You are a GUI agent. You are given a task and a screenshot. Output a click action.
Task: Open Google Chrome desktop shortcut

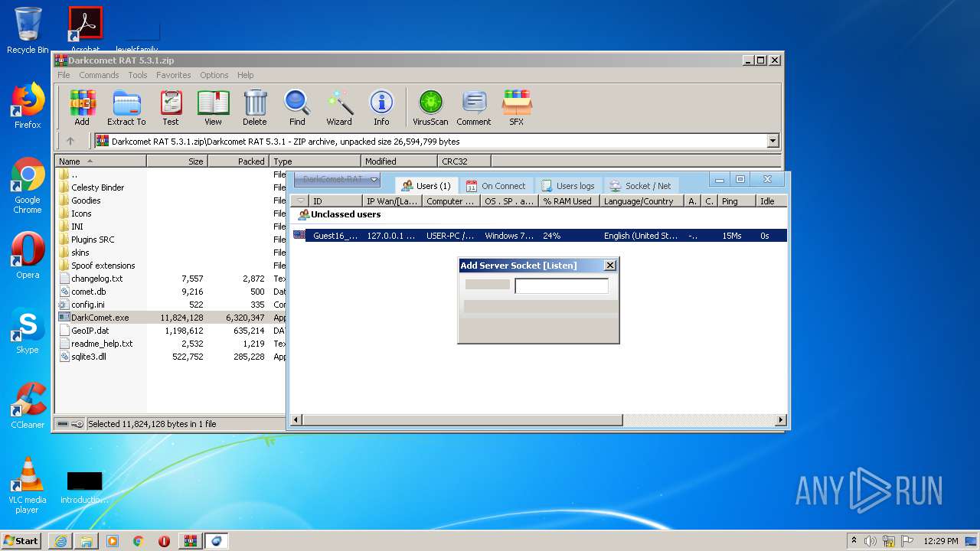tap(28, 185)
